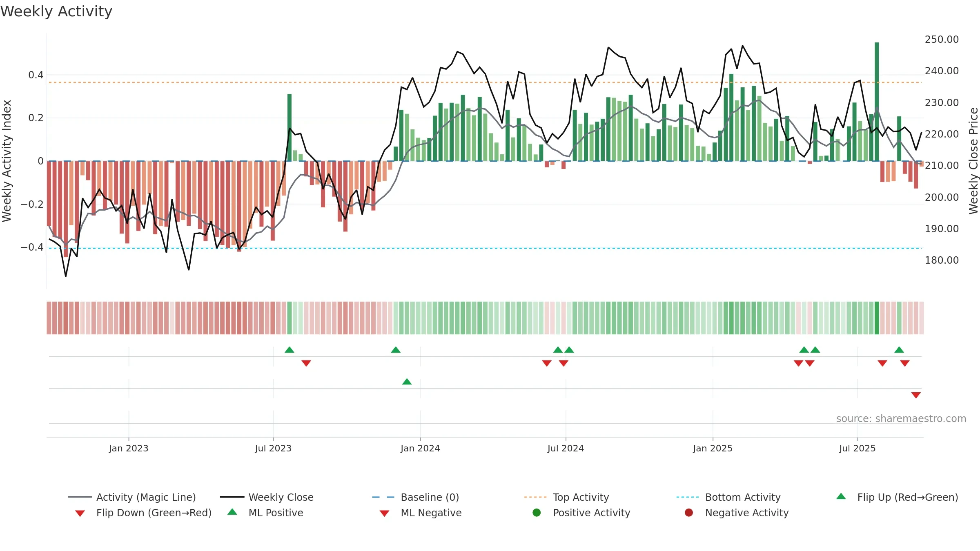
Task: Click the last flip-up triangle after Jul 2025
Action: point(899,350)
